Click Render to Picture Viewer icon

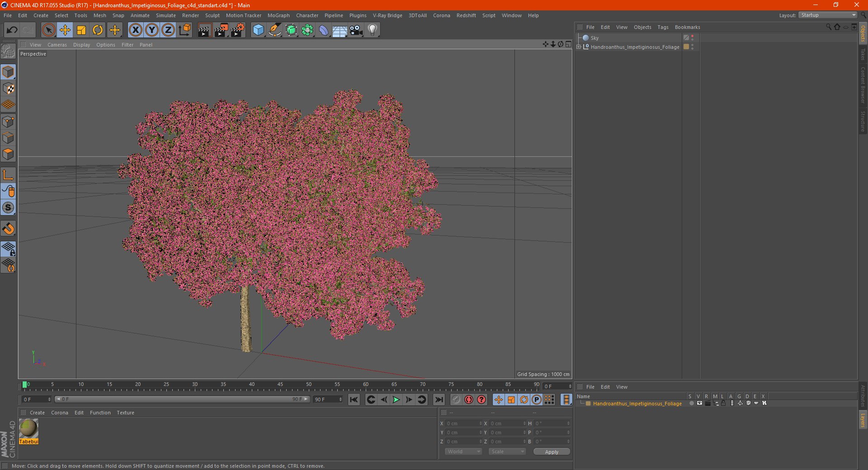tap(221, 30)
